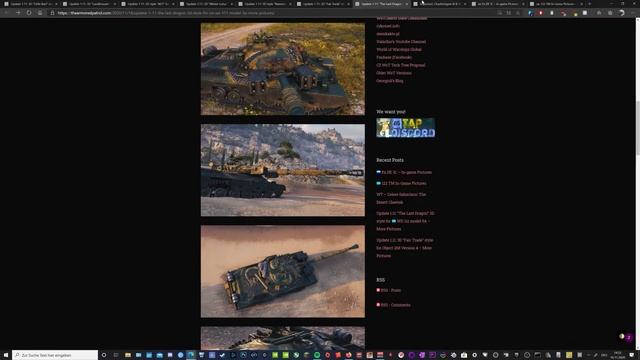The image size is (640, 360).
Task: Open the RSS - Posts feed link
Action: (x=391, y=290)
